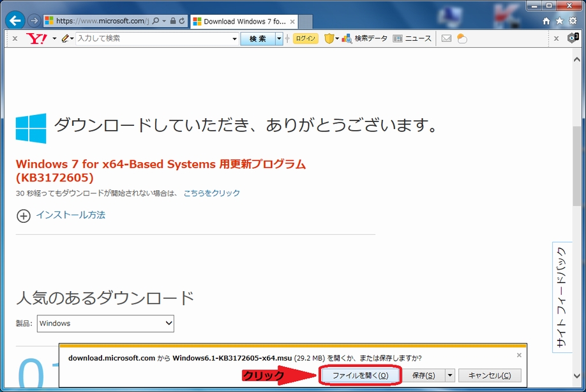Click the 人気のあるダウンロード heading
Screen dimensions: 586x392
105,298
